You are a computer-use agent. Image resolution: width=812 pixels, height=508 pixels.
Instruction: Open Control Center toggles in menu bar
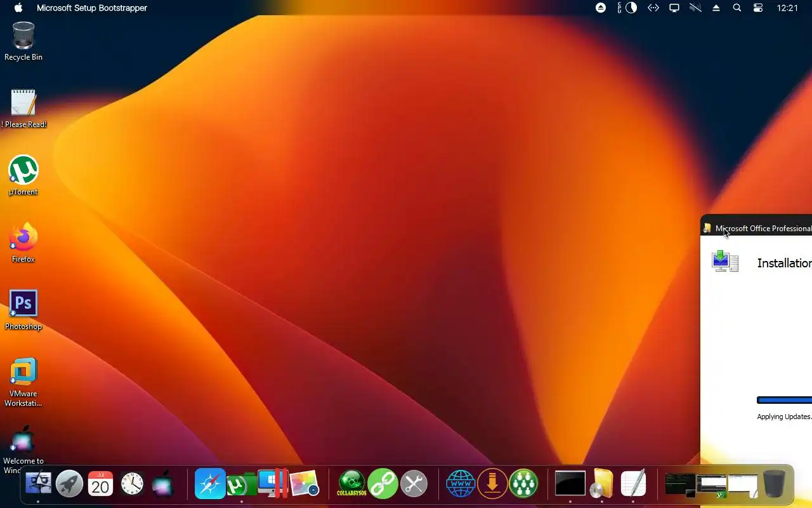point(758,8)
